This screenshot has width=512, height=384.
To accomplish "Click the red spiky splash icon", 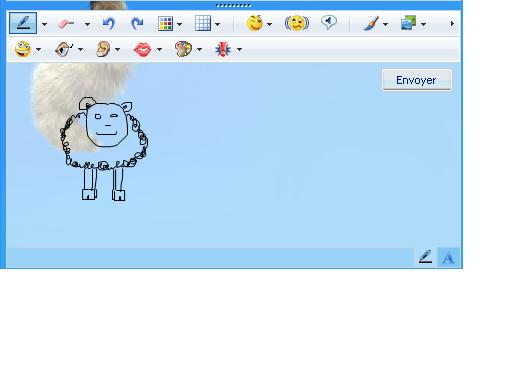I will [x=223, y=50].
